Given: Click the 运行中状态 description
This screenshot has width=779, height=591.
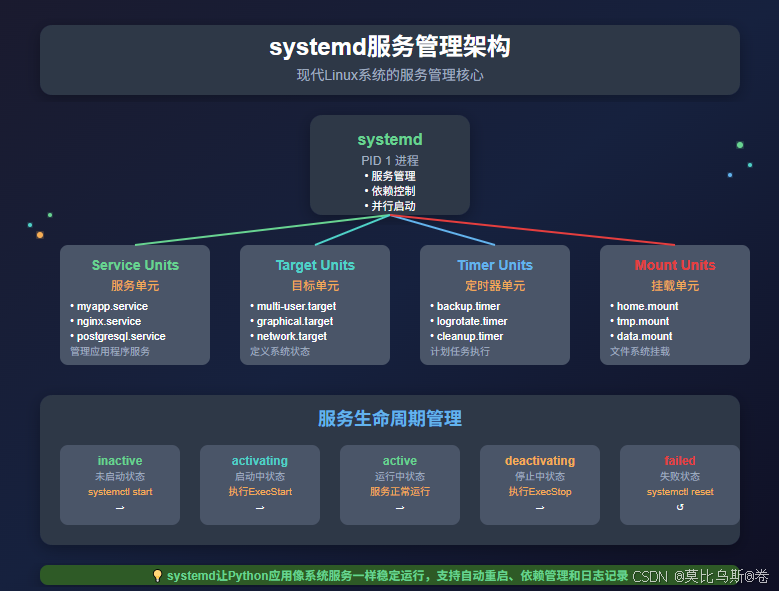Looking at the screenshot, I should coord(399,476).
